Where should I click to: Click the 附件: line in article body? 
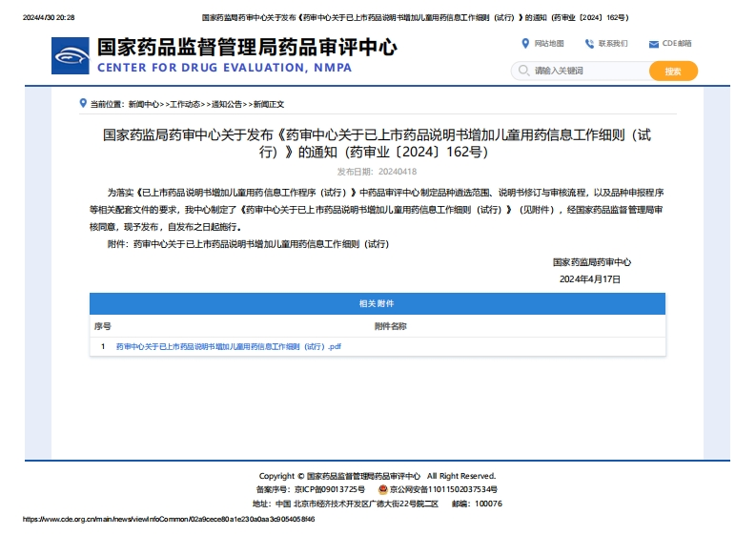tap(248, 244)
